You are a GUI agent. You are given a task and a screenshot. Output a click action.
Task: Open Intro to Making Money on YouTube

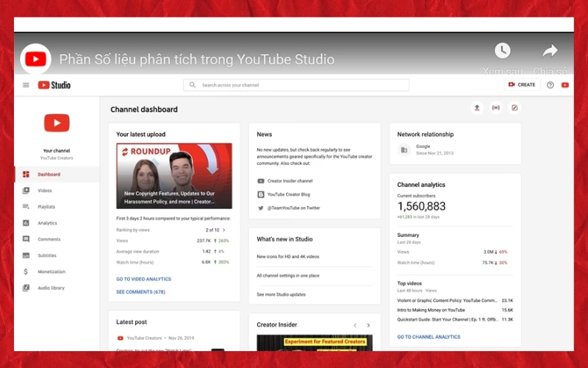(x=431, y=310)
